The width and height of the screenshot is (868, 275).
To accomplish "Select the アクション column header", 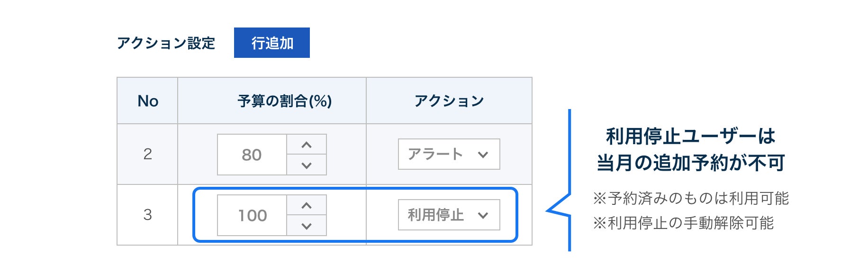I will pyautogui.click(x=449, y=101).
